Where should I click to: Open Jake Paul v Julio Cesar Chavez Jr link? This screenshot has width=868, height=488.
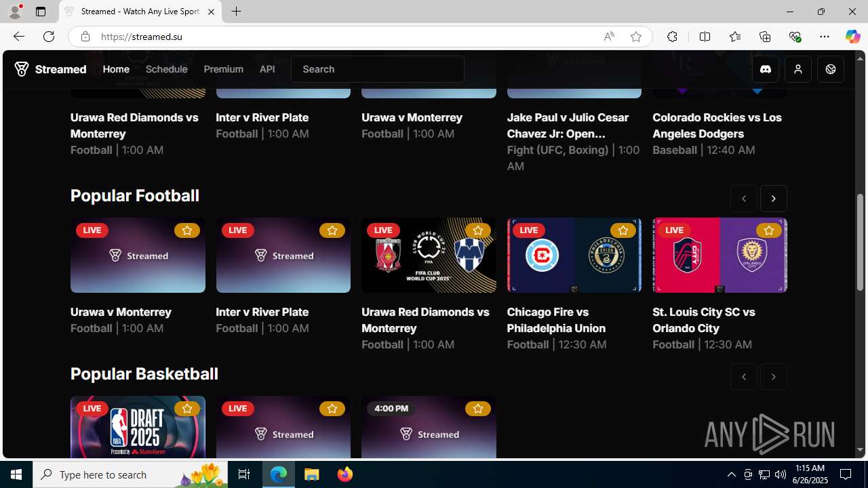[x=568, y=125]
